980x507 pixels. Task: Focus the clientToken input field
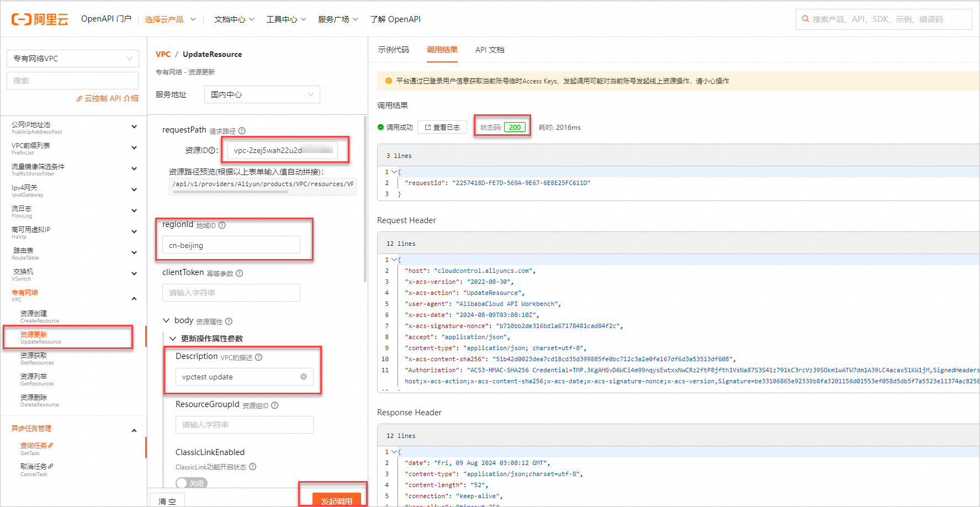coord(231,293)
